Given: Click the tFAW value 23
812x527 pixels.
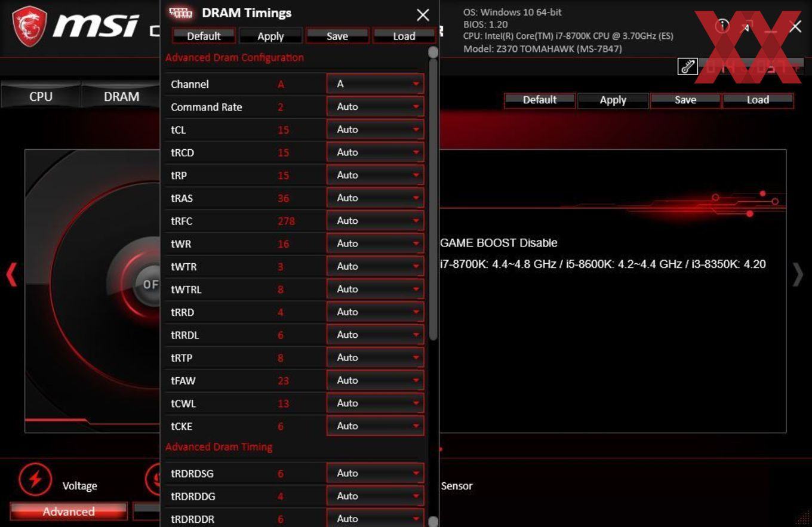Looking at the screenshot, I should (283, 380).
